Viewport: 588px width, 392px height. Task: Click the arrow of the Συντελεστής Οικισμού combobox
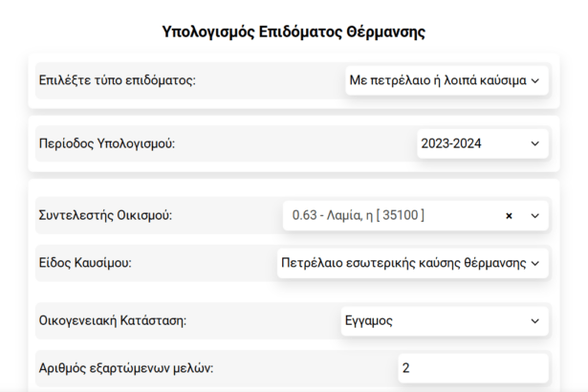coord(534,216)
